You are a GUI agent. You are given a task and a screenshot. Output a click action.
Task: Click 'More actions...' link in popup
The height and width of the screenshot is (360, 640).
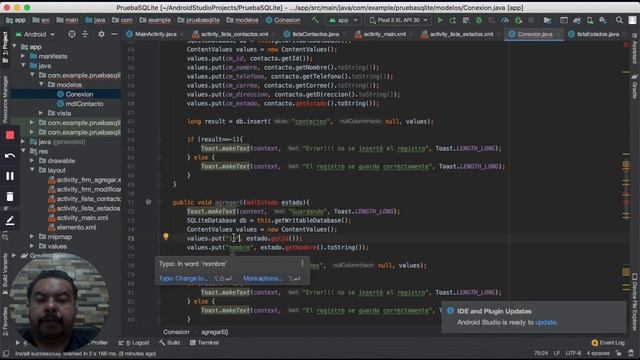pos(263,278)
